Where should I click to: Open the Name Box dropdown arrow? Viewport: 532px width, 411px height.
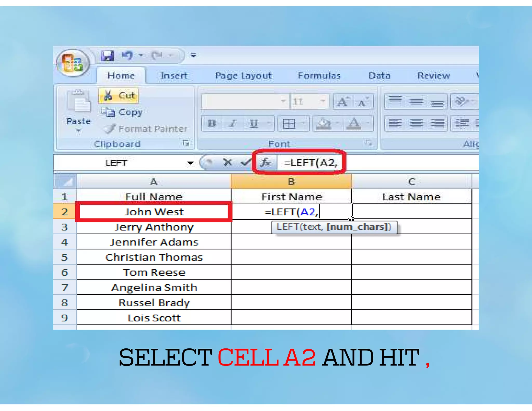click(190, 163)
